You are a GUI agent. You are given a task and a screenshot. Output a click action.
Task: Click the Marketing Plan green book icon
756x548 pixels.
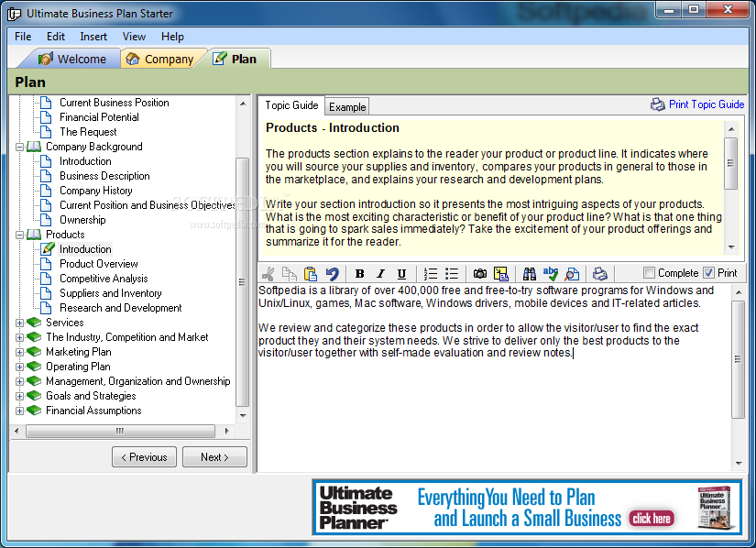pos(34,351)
